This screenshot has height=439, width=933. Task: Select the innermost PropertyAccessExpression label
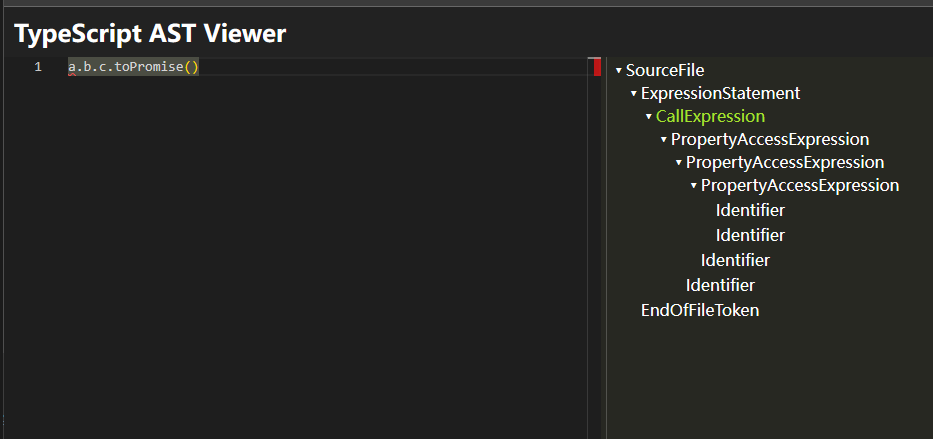pos(800,185)
